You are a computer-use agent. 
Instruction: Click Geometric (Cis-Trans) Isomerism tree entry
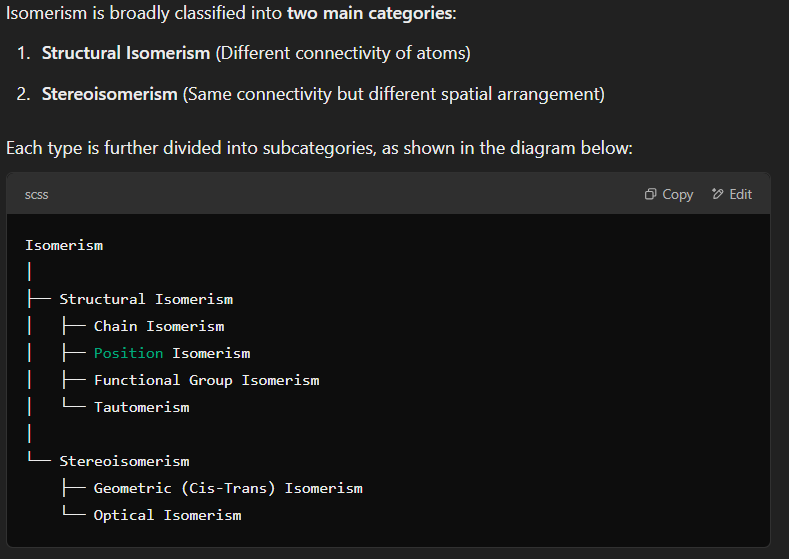point(228,488)
